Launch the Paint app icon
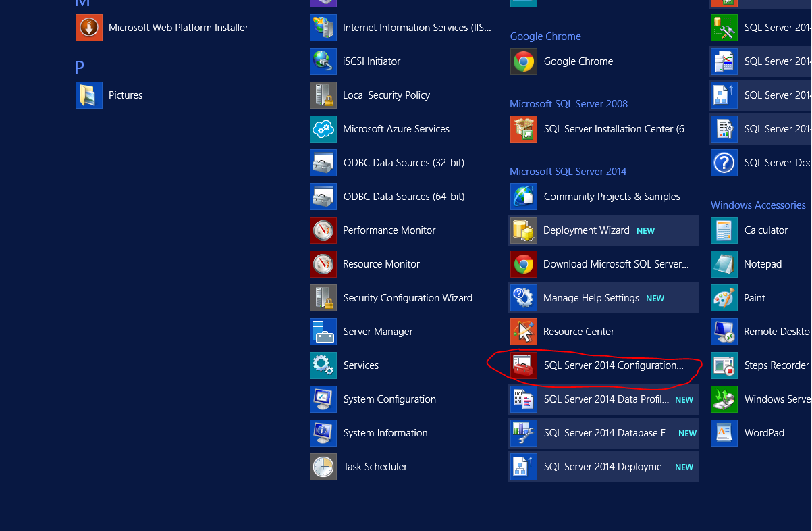The width and height of the screenshot is (812, 531). [724, 298]
